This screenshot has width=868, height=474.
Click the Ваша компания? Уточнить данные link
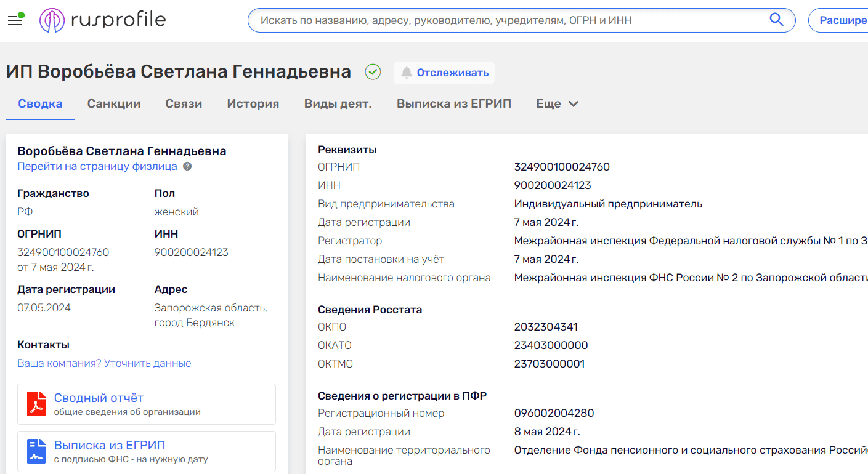(103, 363)
